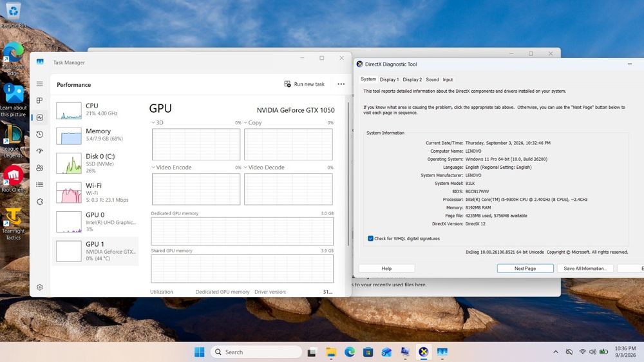This screenshot has width=644, height=362.
Task: Click Operating System Windows 11 Pro line
Action: point(487,159)
